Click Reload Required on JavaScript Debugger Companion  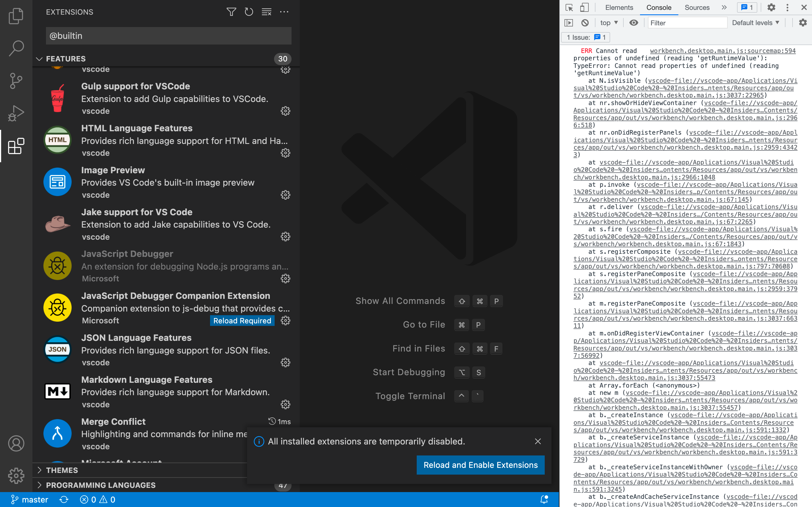(x=242, y=321)
